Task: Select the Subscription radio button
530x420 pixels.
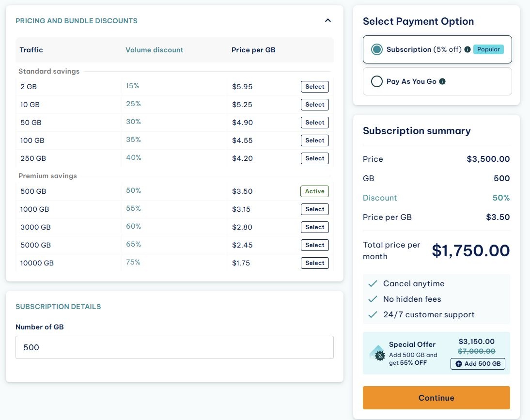Action: coord(377,49)
